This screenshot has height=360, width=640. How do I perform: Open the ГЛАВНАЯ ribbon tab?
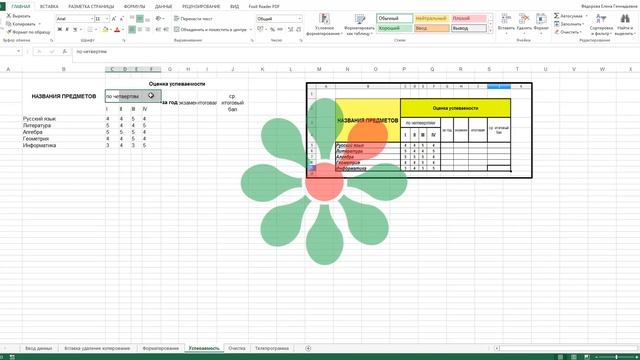coord(20,7)
